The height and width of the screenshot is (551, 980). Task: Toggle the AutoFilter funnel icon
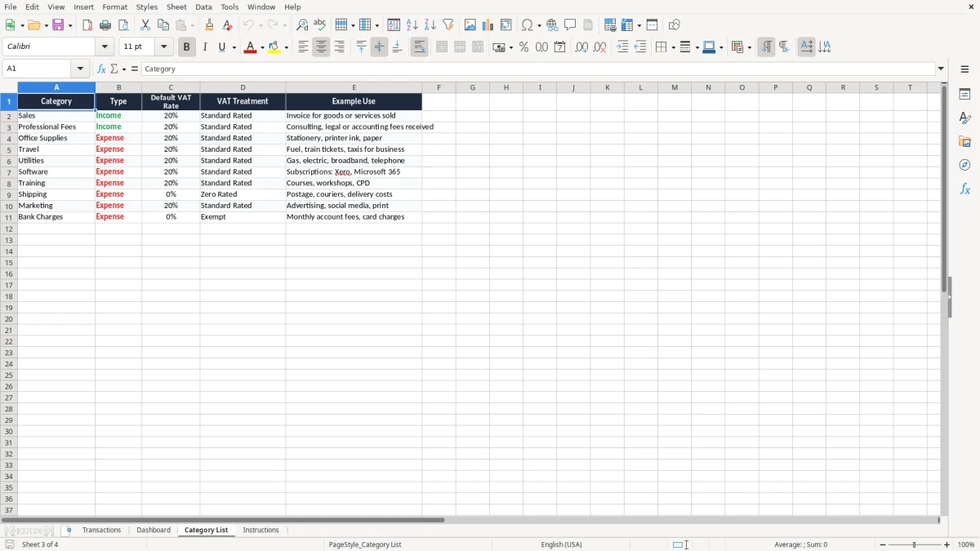[x=448, y=25]
